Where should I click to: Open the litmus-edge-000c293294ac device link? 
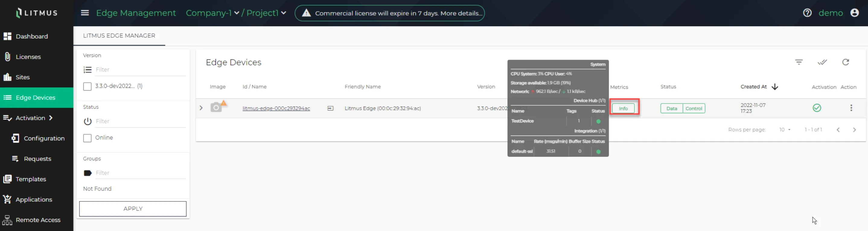276,108
